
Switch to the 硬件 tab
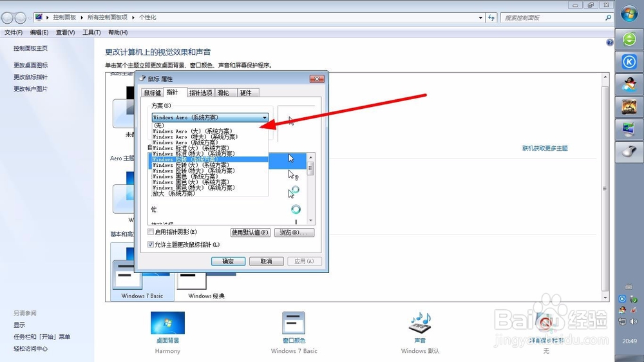[245, 93]
